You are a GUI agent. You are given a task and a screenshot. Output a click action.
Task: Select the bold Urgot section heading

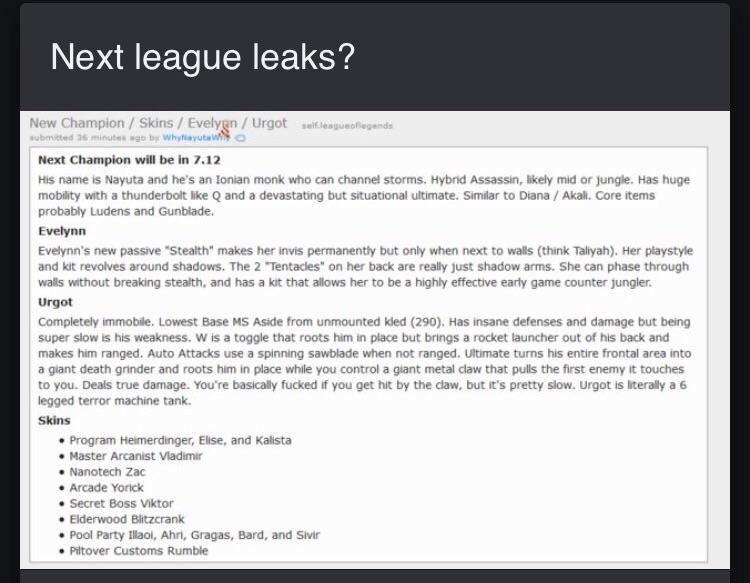55,302
